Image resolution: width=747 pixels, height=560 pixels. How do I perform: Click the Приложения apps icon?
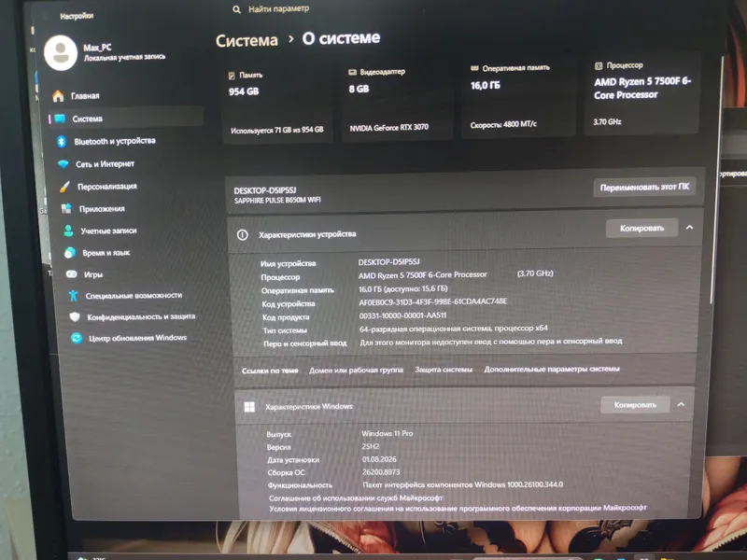pyautogui.click(x=66, y=208)
